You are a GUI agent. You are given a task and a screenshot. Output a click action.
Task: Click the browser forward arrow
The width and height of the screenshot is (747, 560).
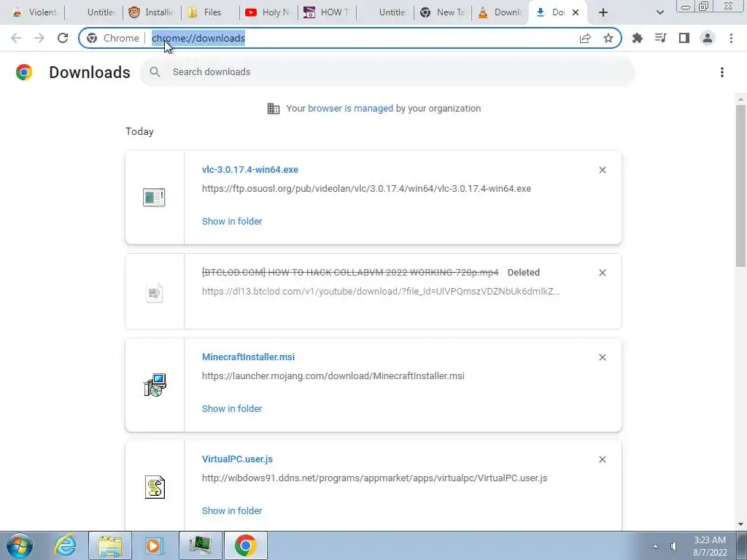coord(39,38)
